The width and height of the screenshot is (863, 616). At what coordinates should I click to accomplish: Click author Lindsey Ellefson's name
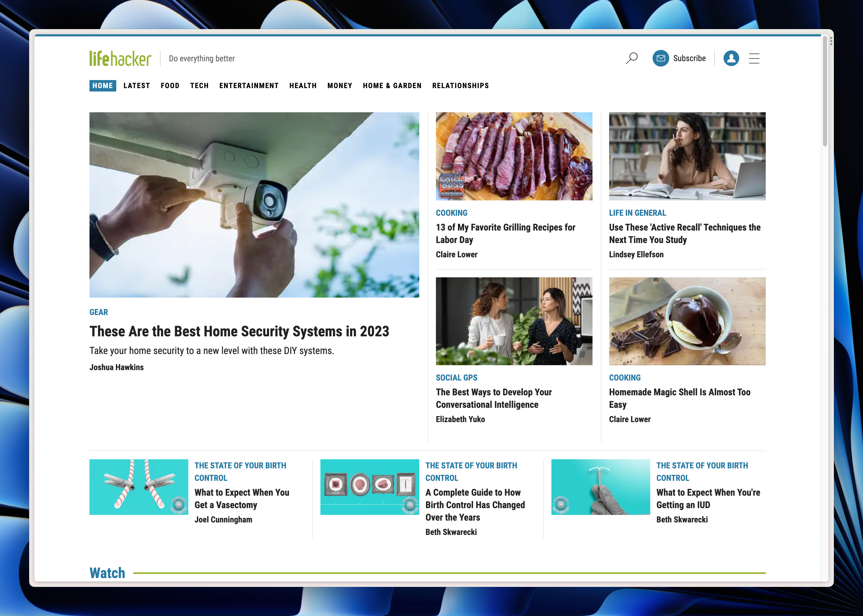click(x=636, y=254)
